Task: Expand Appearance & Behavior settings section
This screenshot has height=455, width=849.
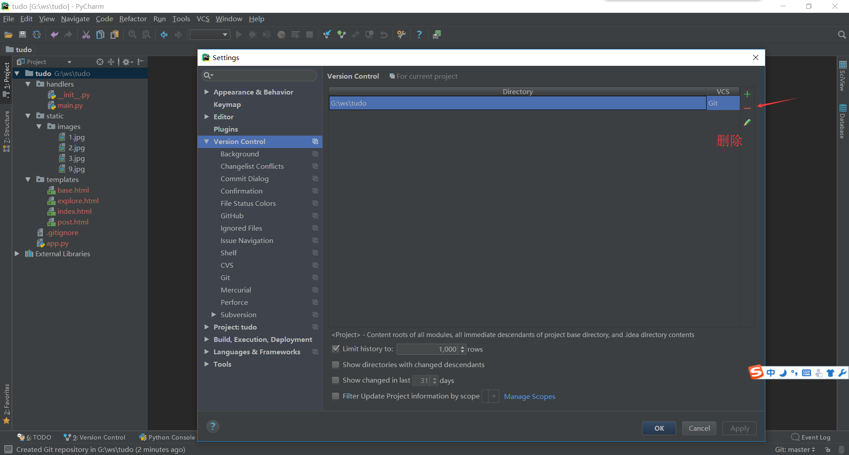Action: pyautogui.click(x=206, y=92)
